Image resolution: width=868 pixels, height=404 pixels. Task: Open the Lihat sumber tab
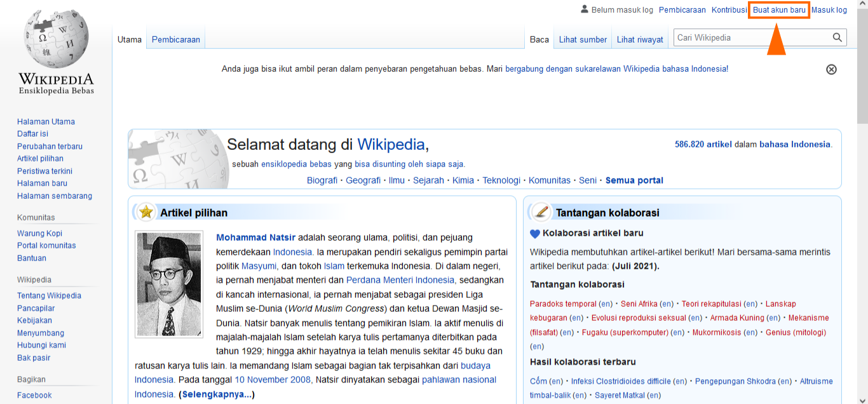coord(583,39)
